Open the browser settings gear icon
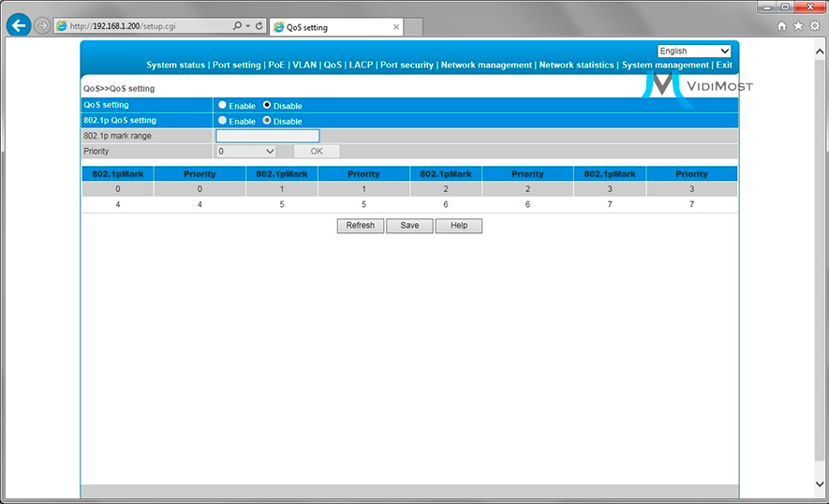 814,26
